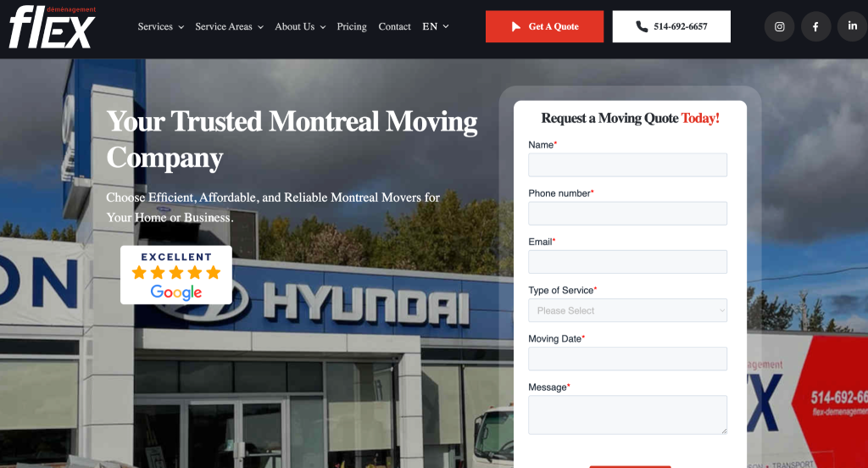The width and height of the screenshot is (868, 468).
Task: Click the Google Excellent rating badge
Action: point(176,275)
